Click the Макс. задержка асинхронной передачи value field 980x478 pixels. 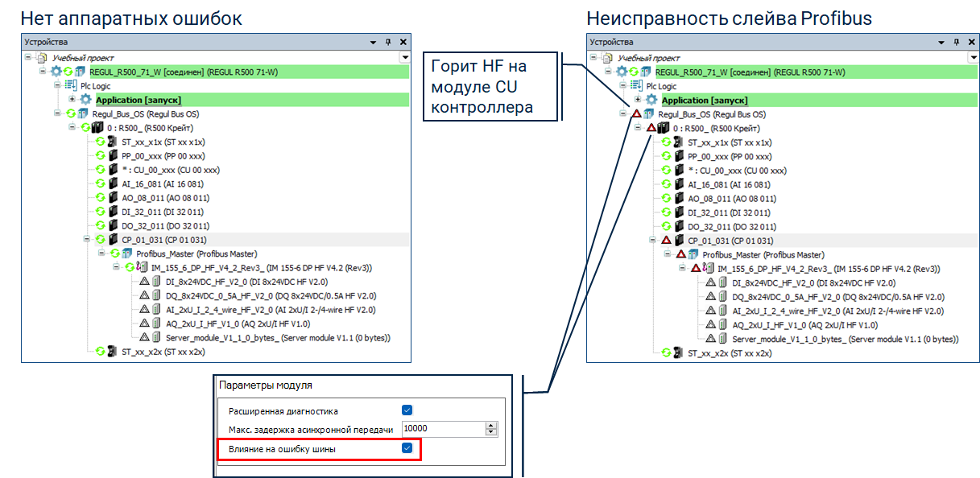point(443,430)
